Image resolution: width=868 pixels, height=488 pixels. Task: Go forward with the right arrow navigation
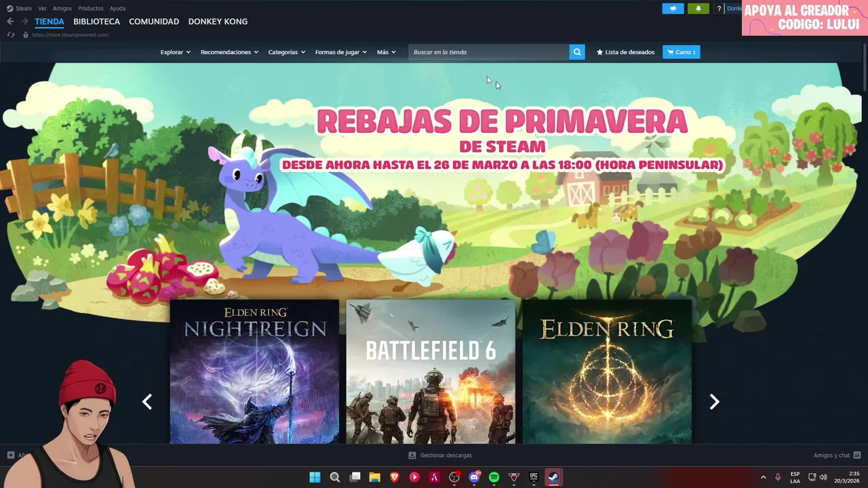click(x=24, y=22)
